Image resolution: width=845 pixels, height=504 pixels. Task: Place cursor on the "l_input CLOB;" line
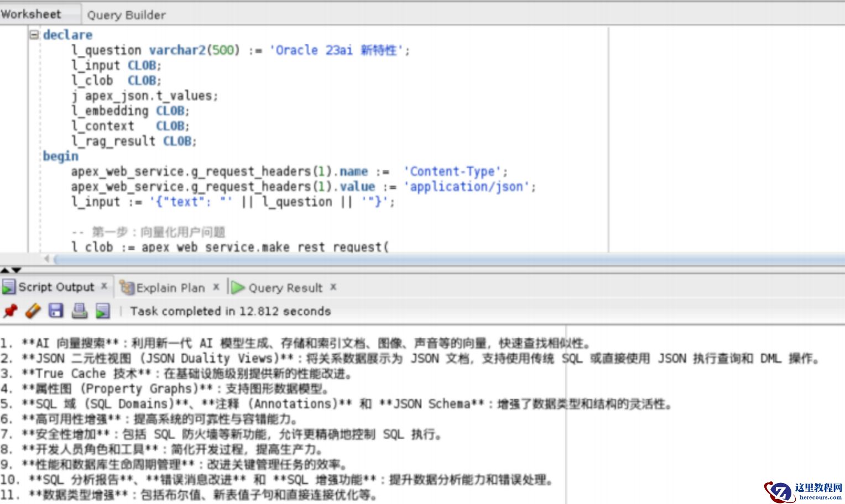pos(116,65)
